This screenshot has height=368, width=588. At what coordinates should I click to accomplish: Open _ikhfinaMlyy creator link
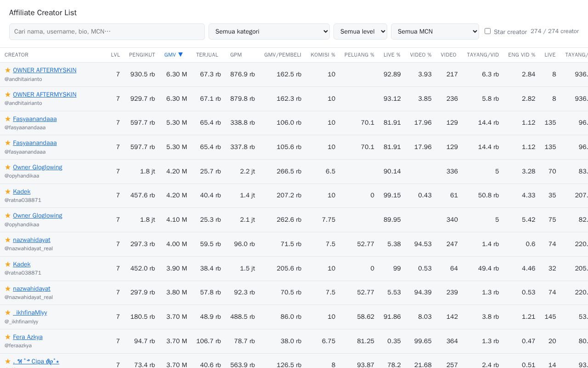point(30,313)
